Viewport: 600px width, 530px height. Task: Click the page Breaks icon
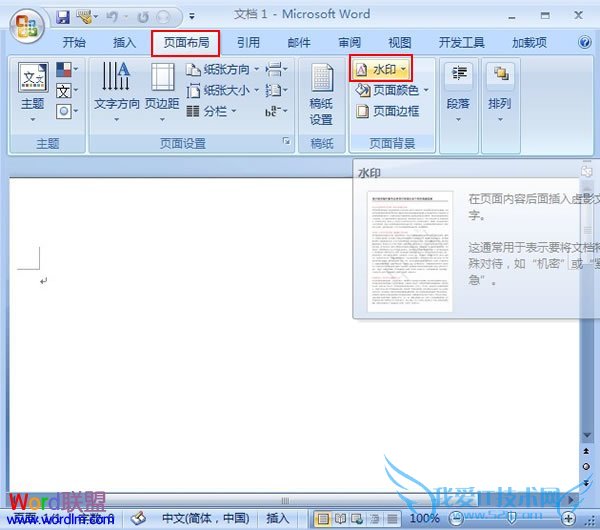tap(276, 70)
